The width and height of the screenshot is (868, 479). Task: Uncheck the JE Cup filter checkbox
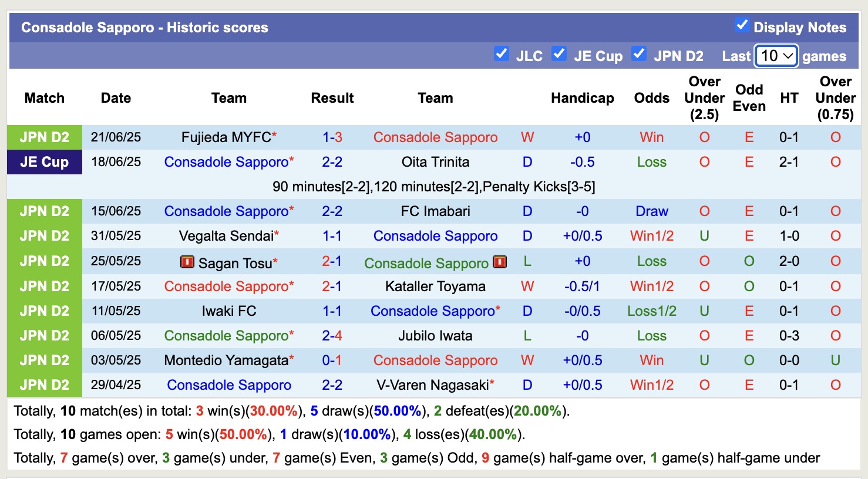pos(559,53)
